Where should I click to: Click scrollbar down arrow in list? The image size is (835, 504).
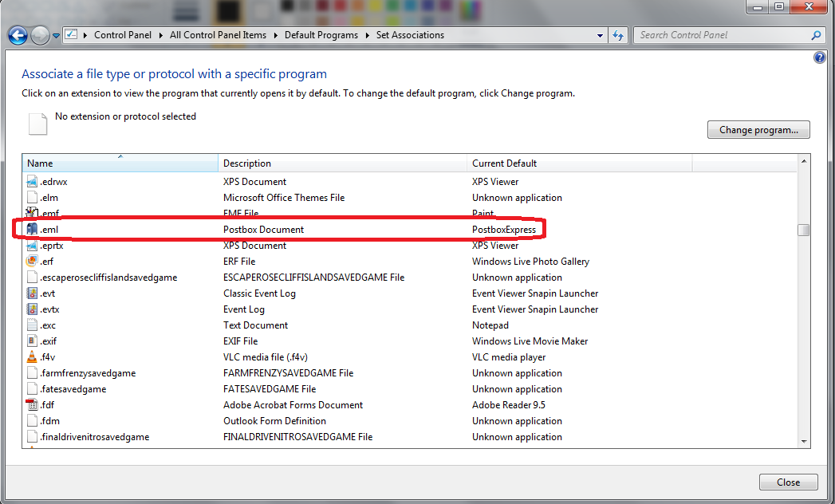pyautogui.click(x=804, y=442)
